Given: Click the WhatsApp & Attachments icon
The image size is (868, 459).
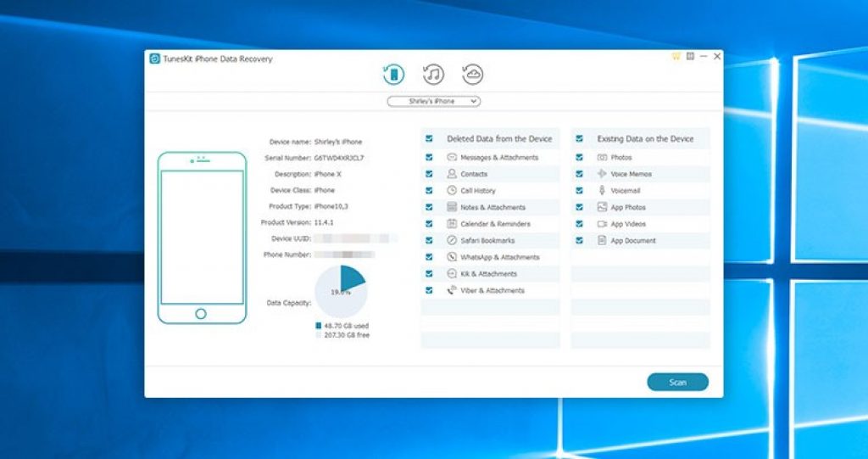Looking at the screenshot, I should [451, 257].
